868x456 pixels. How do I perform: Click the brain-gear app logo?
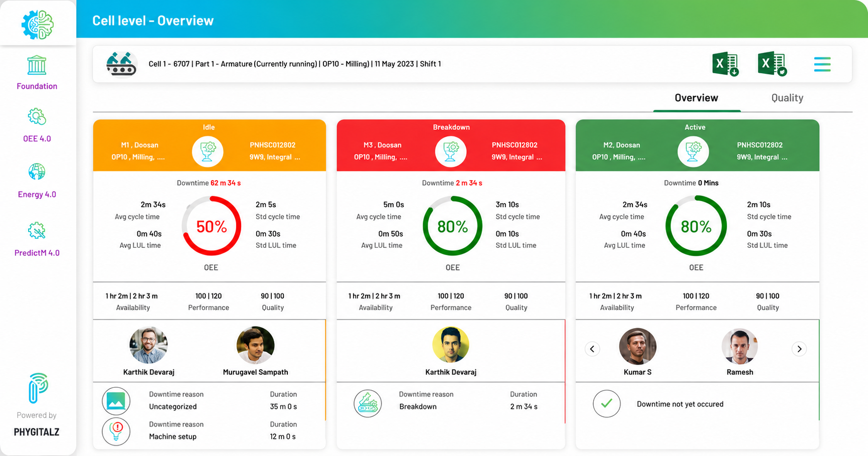38,24
